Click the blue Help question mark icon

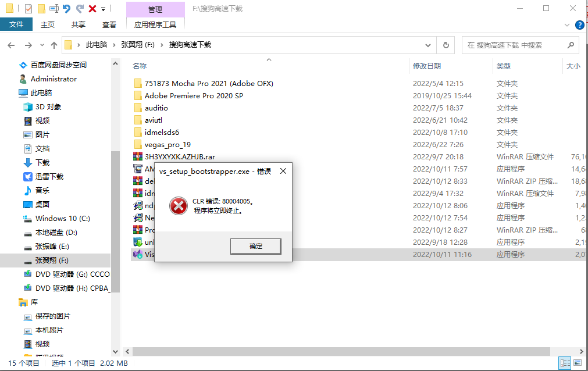coord(579,25)
